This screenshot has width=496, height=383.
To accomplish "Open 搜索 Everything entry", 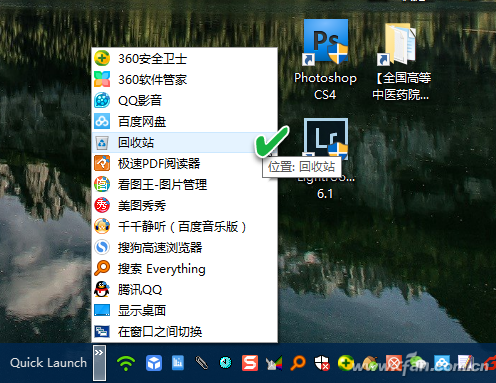I will tap(184, 269).
